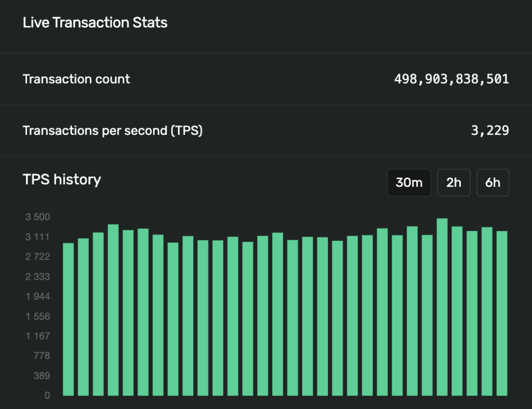532x409 pixels.
Task: Click the 778 axis label
Action: tap(43, 356)
